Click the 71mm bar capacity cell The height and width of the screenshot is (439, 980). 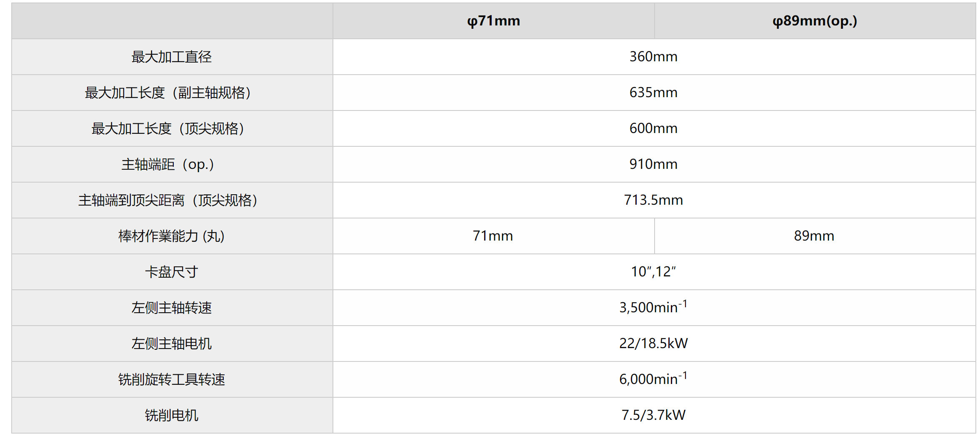[x=493, y=236]
